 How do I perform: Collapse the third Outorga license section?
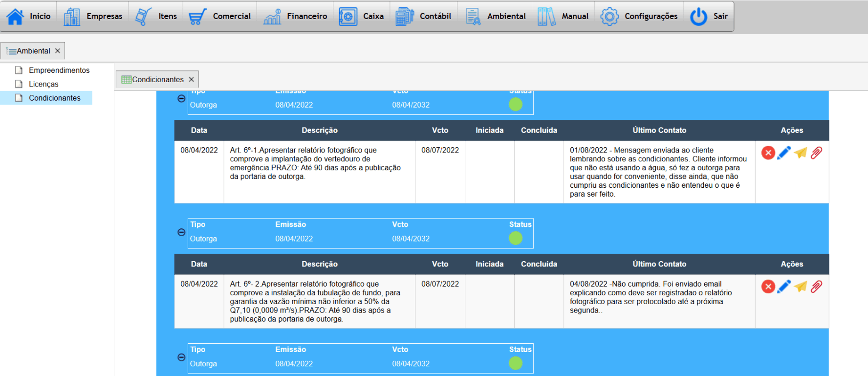click(x=181, y=357)
